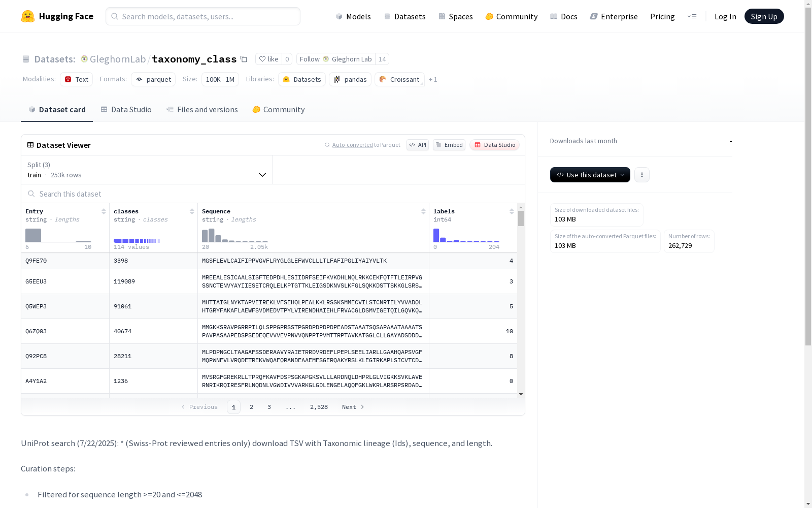Show the additional +1 libraries
Screen dimensions: 812x508
tap(433, 79)
